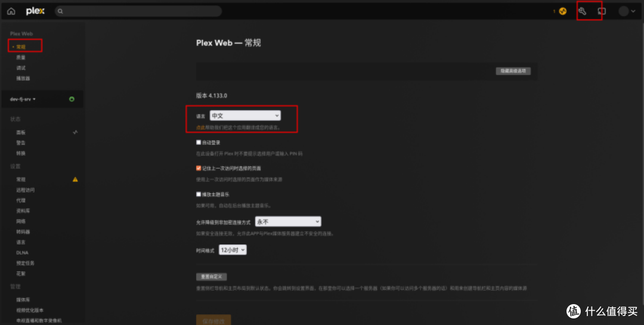
Task: Open 电视直播和数字录像机 under 管理
Action: (39, 320)
